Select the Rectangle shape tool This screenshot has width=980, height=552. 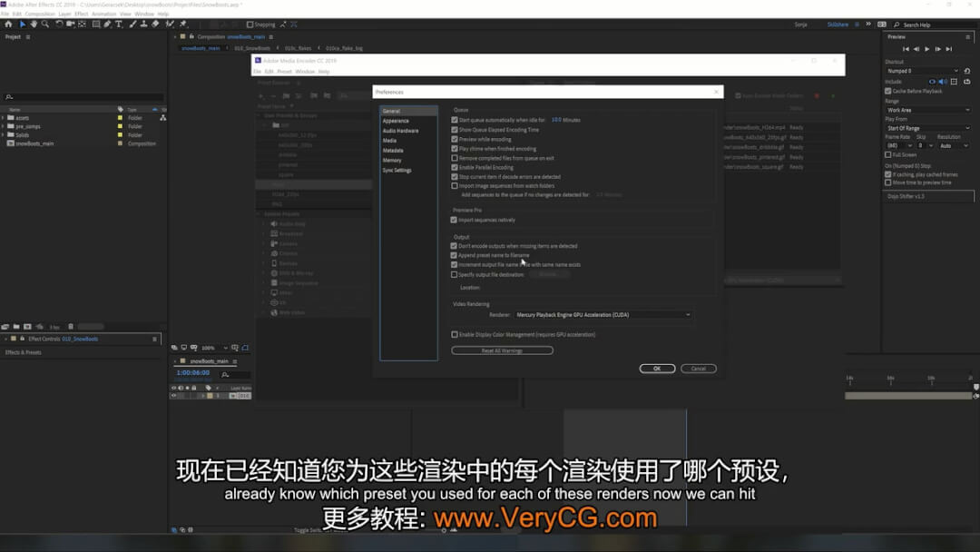(x=96, y=25)
